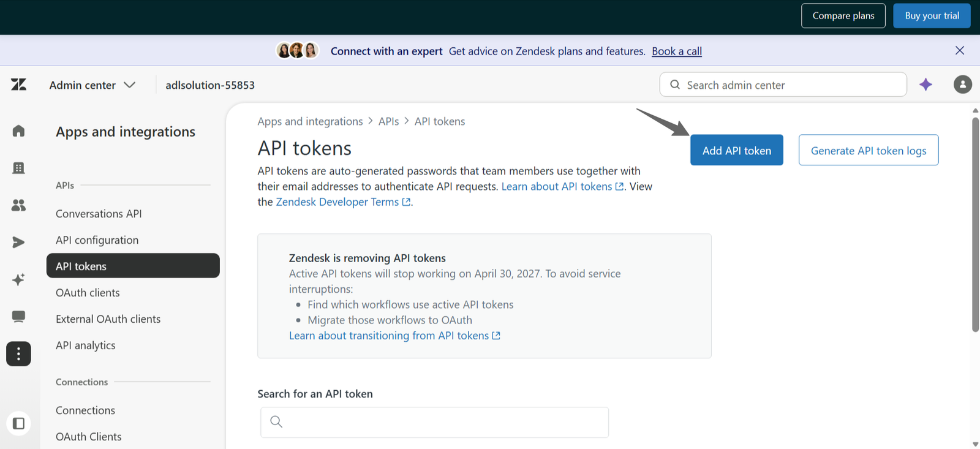980x449 pixels.
Task: Click the magnifier icon in admin search
Action: click(675, 85)
